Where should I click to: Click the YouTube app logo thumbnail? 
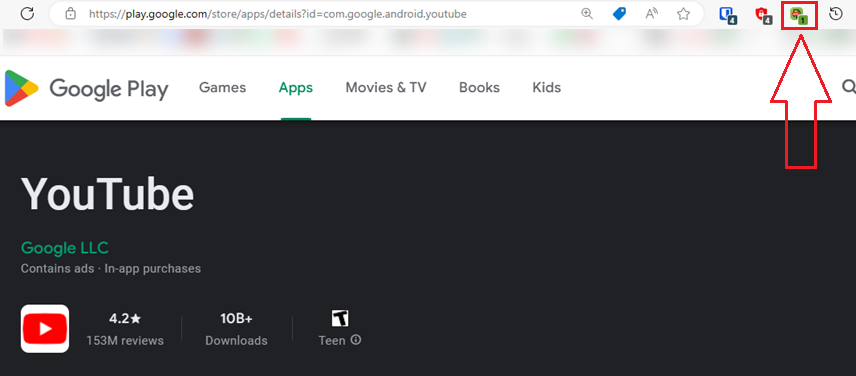(45, 329)
